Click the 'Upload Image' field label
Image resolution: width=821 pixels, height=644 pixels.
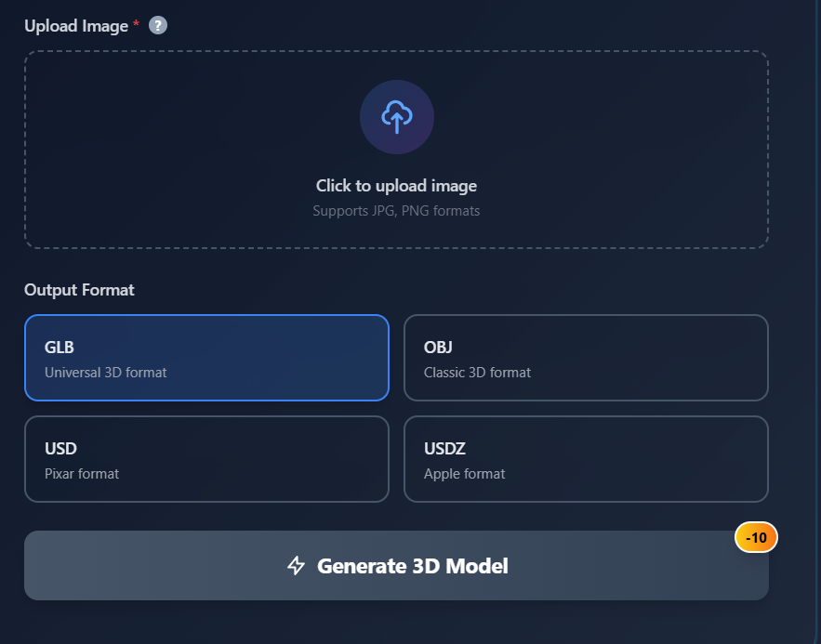pos(76,26)
